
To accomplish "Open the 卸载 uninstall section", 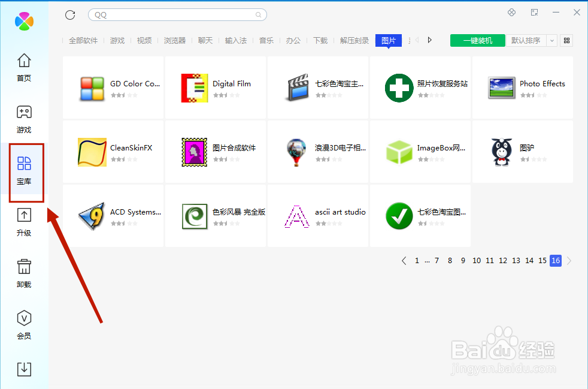I will [24, 274].
